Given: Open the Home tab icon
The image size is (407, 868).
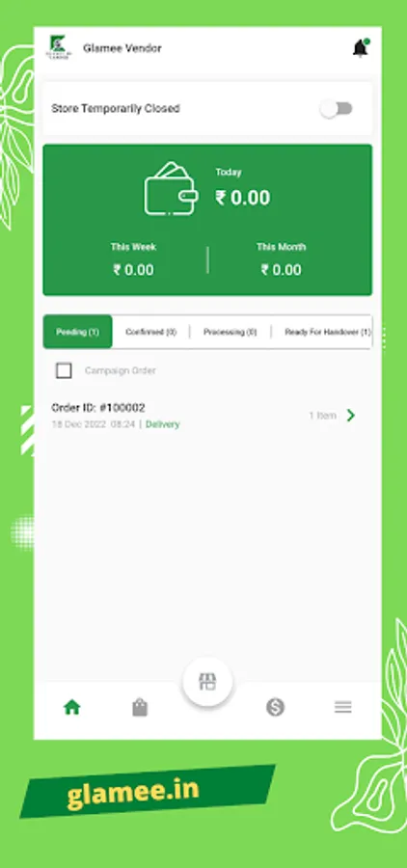Looking at the screenshot, I should (x=72, y=707).
